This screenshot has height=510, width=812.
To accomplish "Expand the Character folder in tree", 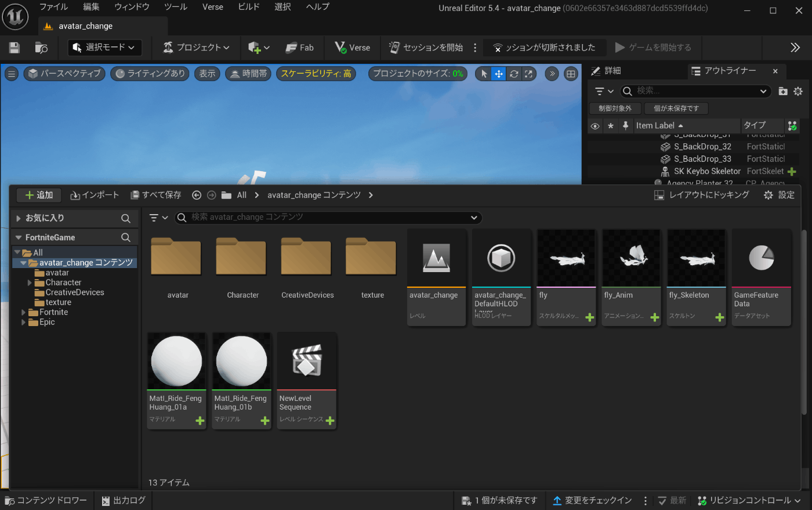I will [30, 283].
